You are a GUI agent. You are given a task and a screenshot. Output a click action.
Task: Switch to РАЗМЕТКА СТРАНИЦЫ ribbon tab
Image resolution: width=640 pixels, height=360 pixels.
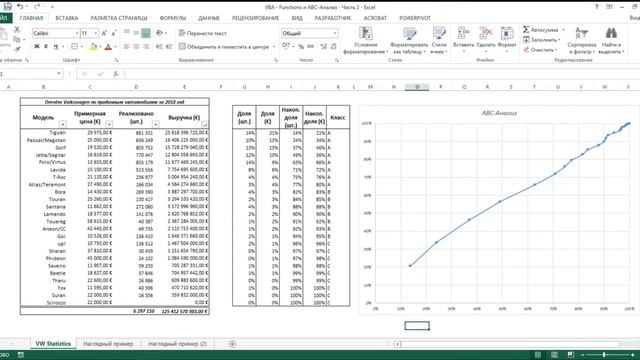pos(119,18)
